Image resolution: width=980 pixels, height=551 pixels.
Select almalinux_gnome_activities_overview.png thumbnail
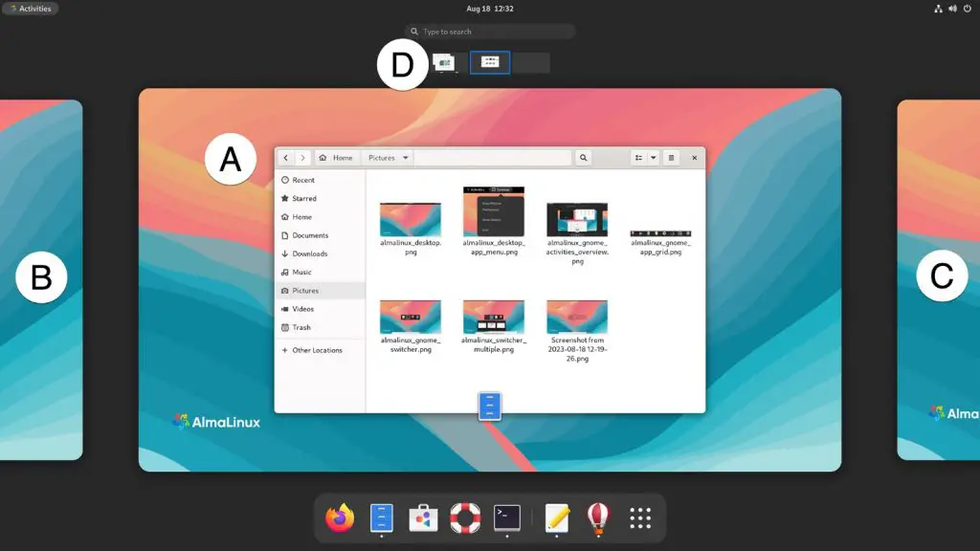[x=577, y=220]
